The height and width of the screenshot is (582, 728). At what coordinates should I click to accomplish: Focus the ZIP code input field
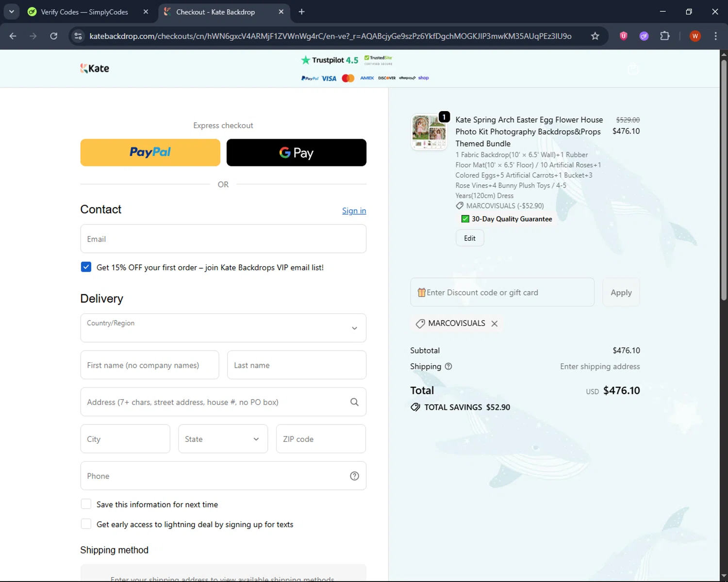[321, 439]
